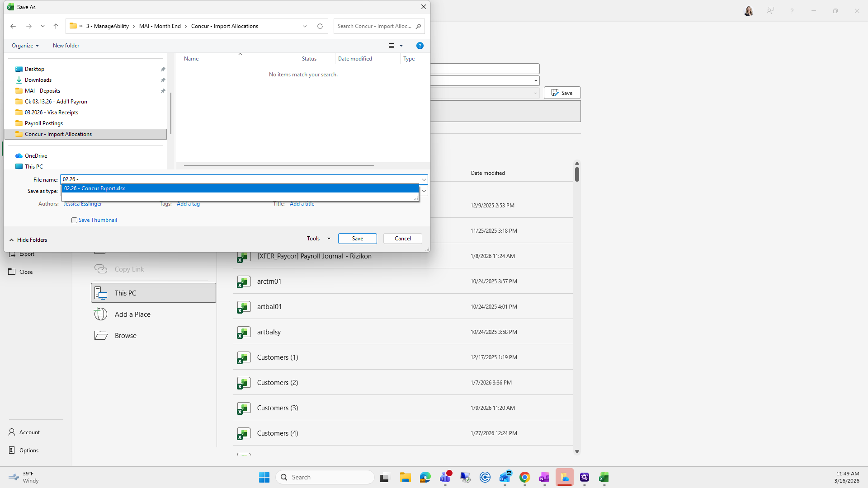
Task: Click the Back navigation arrow icon
Action: click(13, 26)
